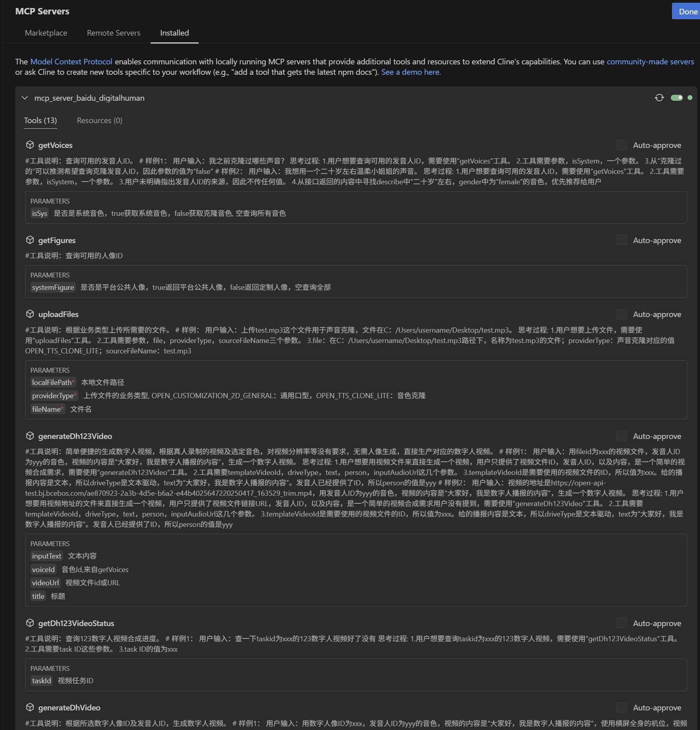Click the restart server refresh icon

659,98
